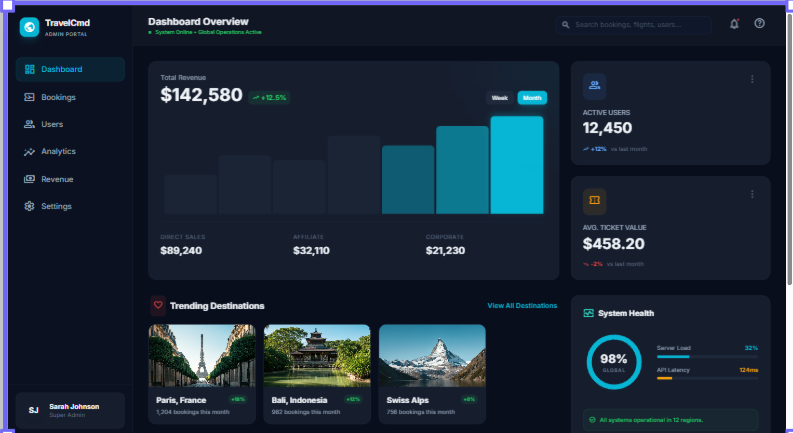This screenshot has width=793, height=433.
Task: Open Settings from the sidebar
Action: tap(56, 206)
